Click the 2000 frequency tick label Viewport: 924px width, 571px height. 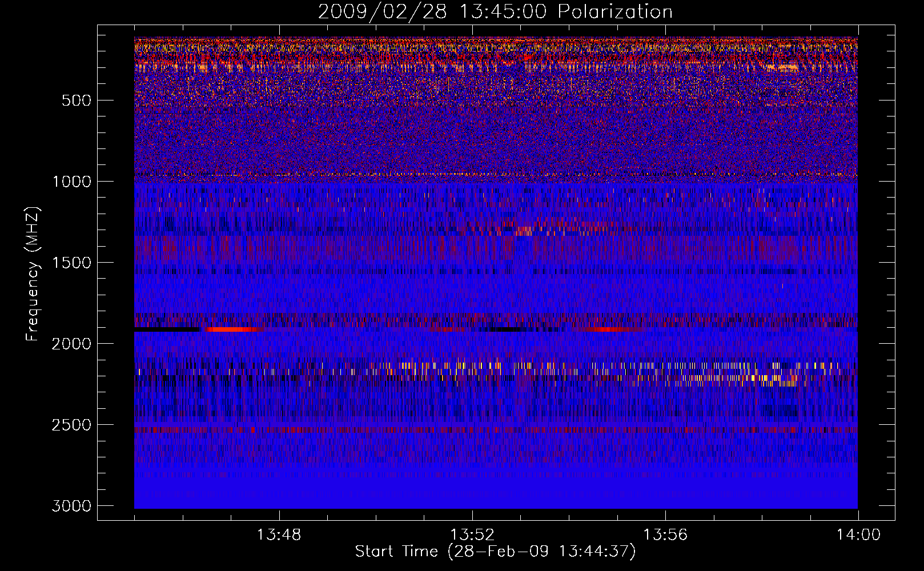point(71,344)
